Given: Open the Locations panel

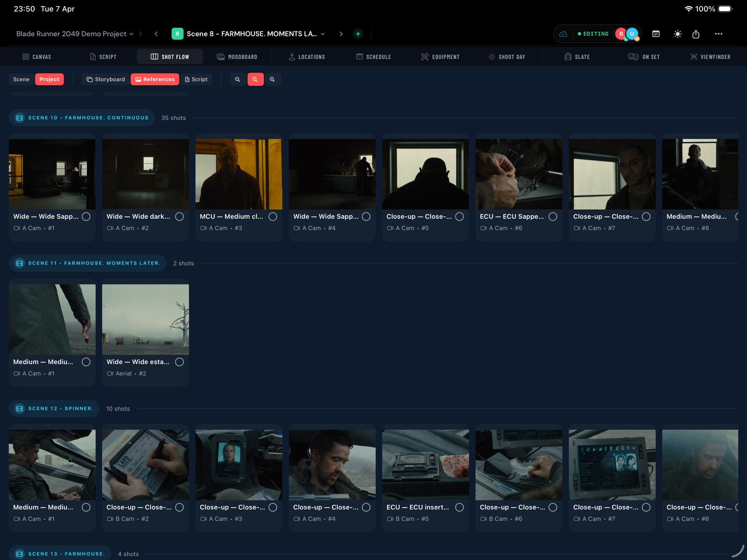Looking at the screenshot, I should click(307, 56).
